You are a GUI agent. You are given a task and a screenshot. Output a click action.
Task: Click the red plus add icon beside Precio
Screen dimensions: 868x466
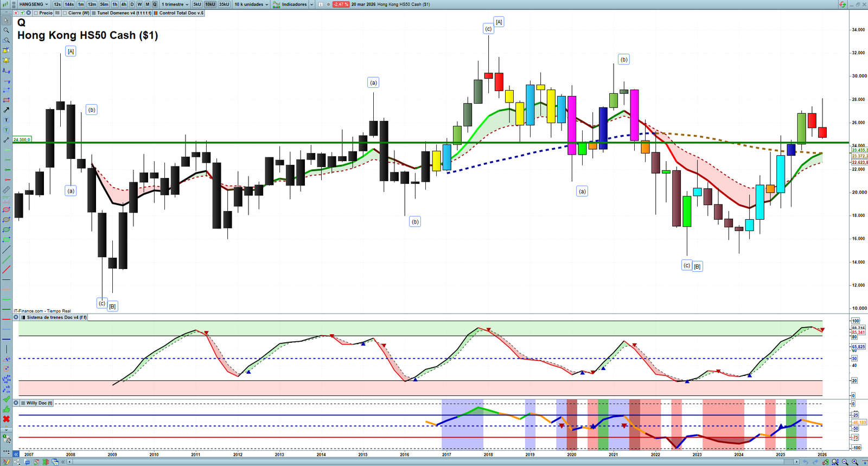click(16, 13)
